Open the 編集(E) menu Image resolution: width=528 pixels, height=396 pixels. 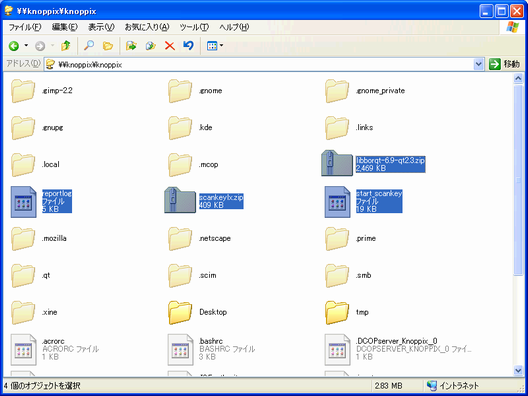tap(65, 27)
